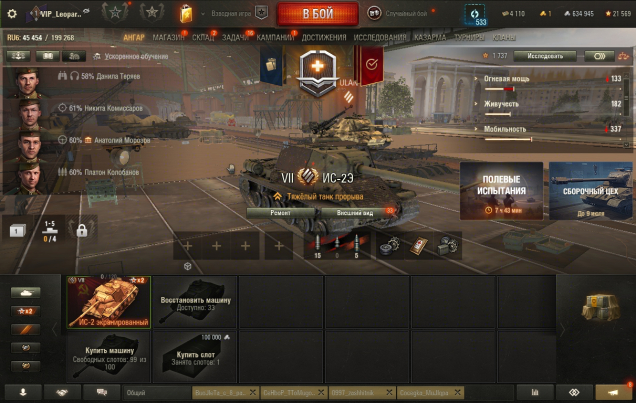636x403 pixels.
Task: Open settings gear icon
Action: tap(12, 14)
